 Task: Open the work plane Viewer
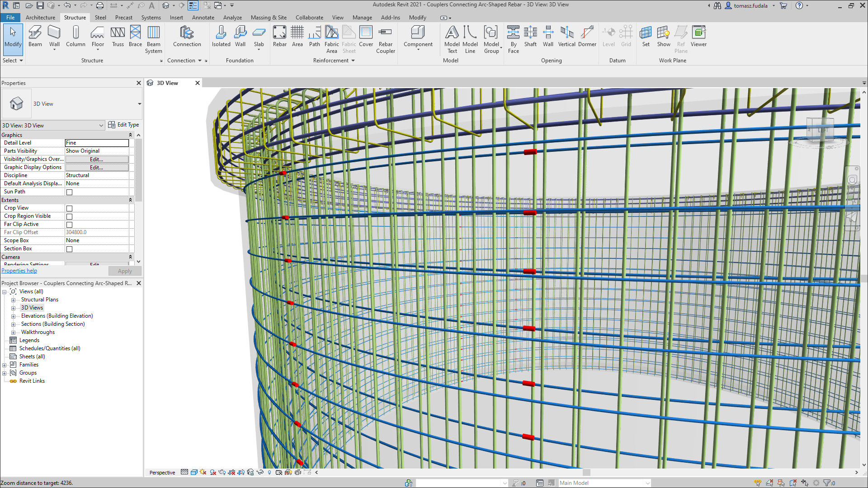click(698, 36)
